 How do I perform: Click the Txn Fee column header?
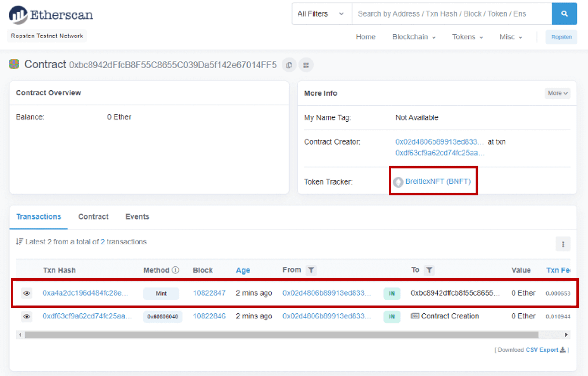click(558, 270)
